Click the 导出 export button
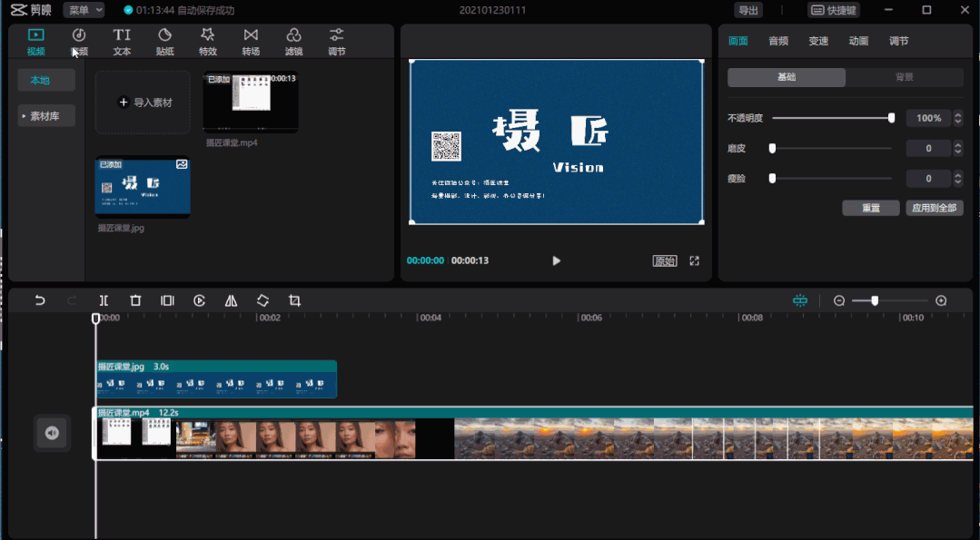The width and height of the screenshot is (980, 540). pos(748,10)
